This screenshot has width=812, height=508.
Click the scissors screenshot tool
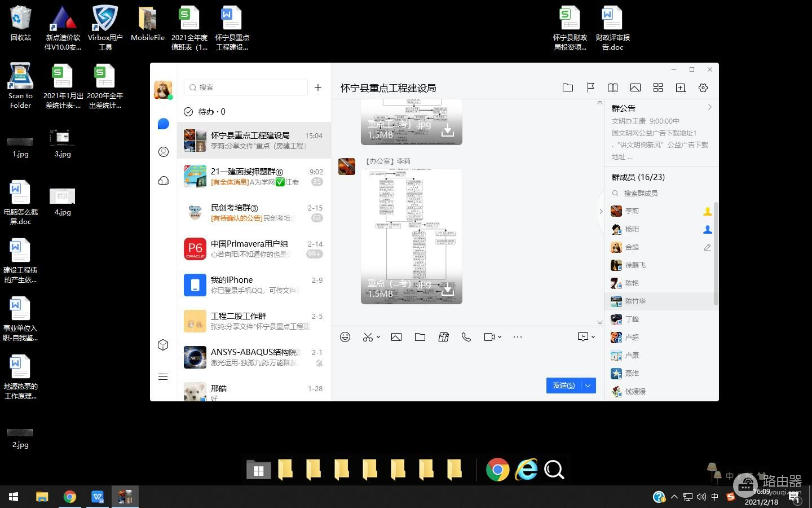(x=368, y=337)
